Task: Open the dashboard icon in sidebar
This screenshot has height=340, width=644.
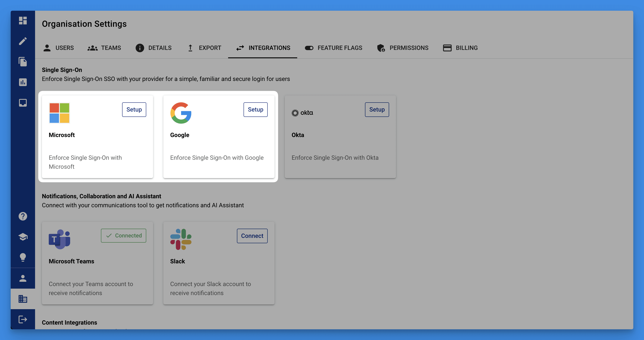Action: coord(23,21)
